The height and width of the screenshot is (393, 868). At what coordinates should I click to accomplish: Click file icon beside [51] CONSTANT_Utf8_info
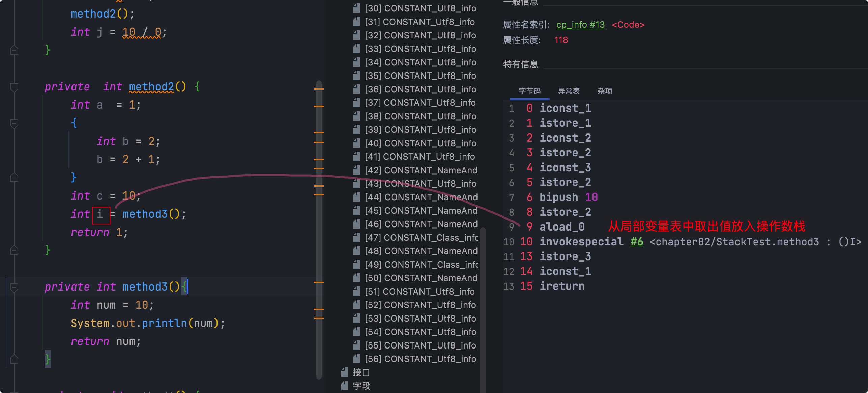(x=356, y=292)
